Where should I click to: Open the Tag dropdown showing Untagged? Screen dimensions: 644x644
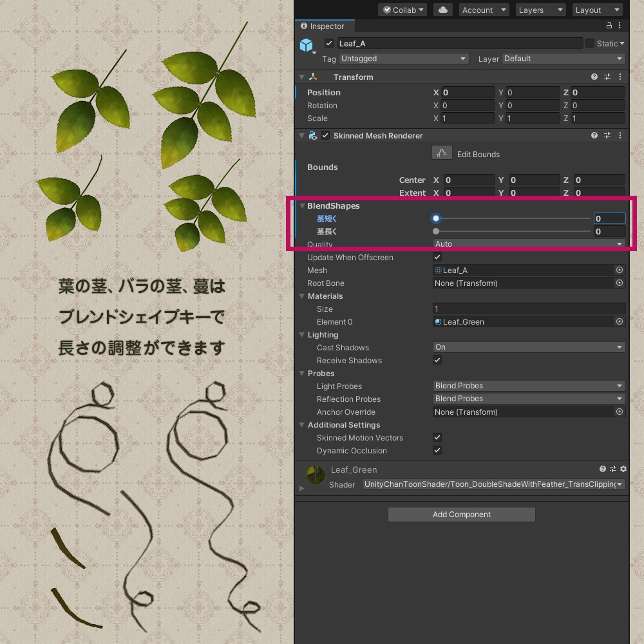(404, 59)
